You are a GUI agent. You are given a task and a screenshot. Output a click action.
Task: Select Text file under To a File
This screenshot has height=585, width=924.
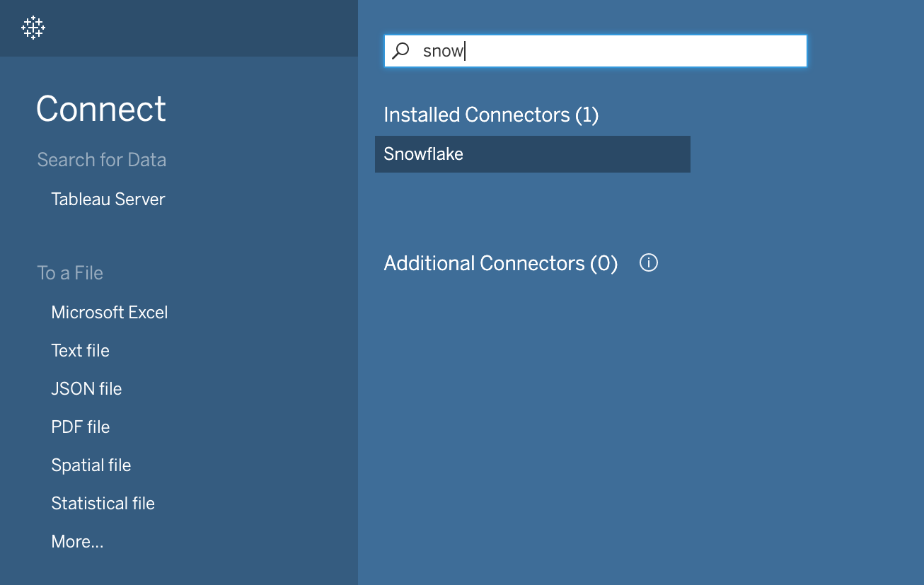(x=81, y=351)
